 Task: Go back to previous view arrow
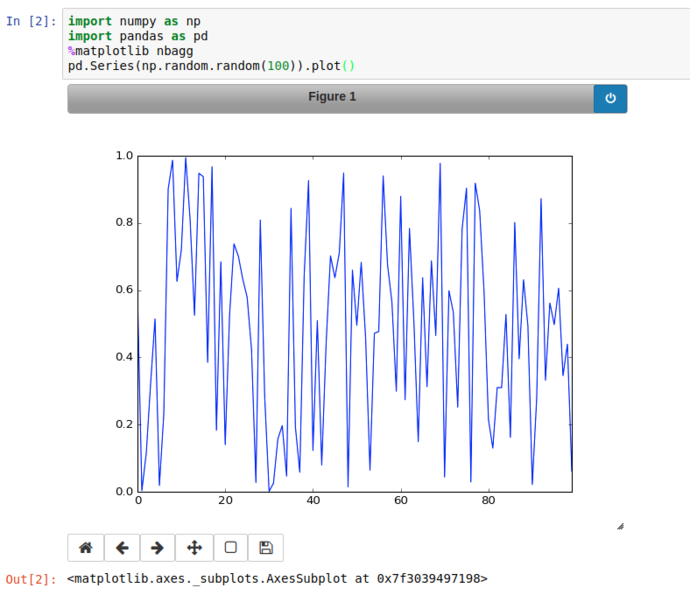click(122, 547)
